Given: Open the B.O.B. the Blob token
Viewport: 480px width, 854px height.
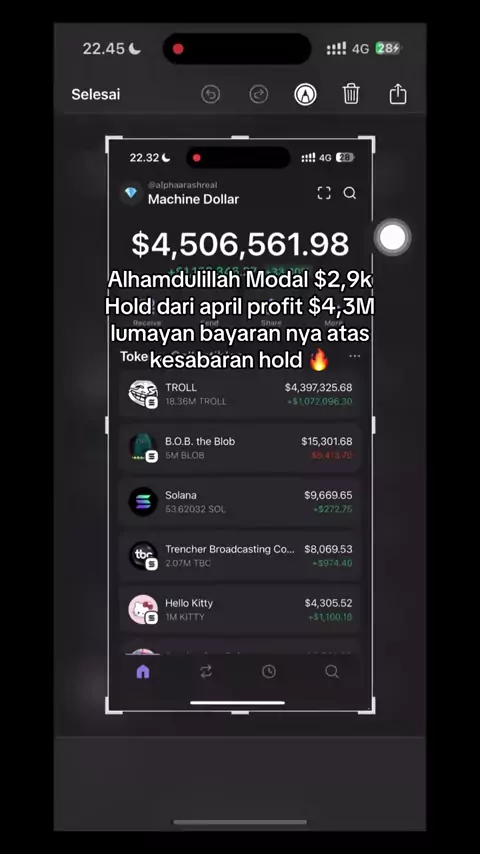Looking at the screenshot, I should [240, 448].
